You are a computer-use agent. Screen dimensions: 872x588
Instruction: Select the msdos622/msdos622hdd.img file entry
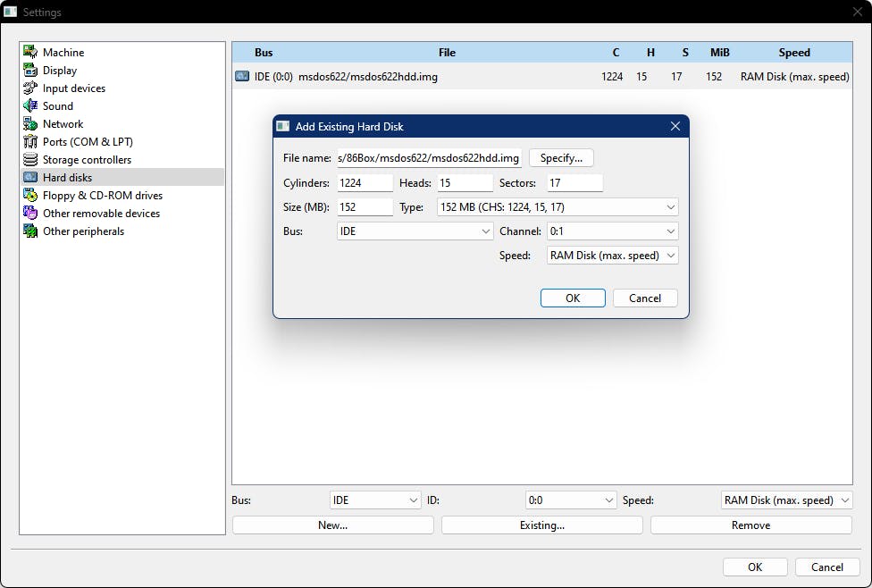(367, 77)
